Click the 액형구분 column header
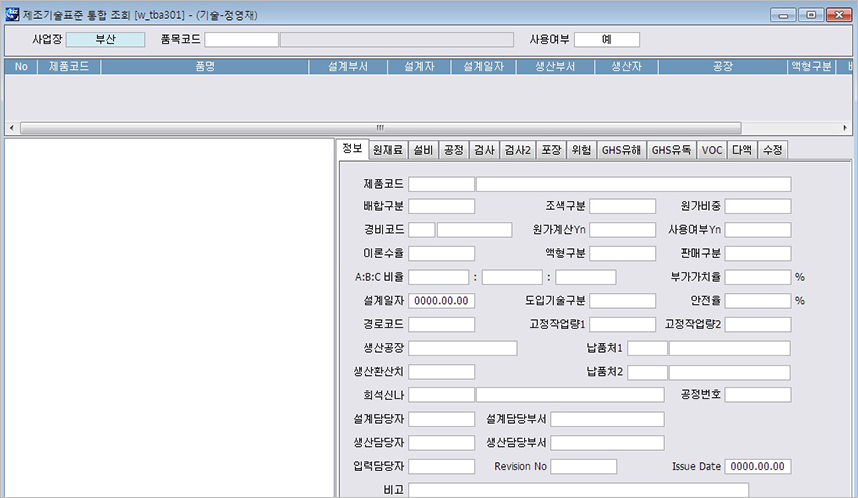Screen dimensions: 858x498 tap(811, 66)
